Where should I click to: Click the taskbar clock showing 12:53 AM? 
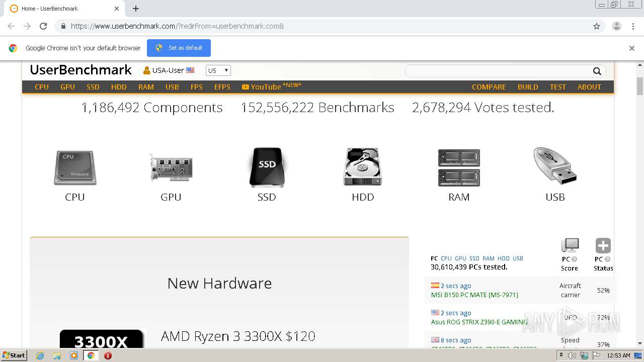click(618, 355)
